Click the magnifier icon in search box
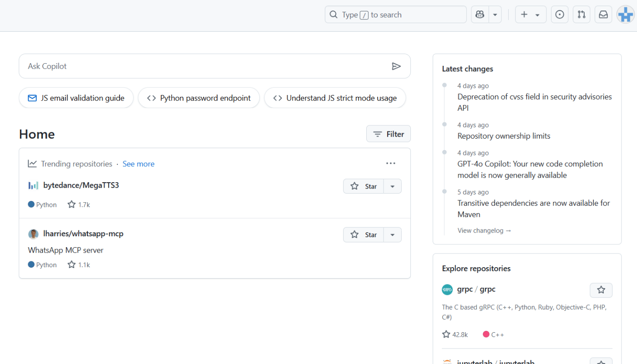Image resolution: width=637 pixels, height=364 pixels. coord(334,15)
